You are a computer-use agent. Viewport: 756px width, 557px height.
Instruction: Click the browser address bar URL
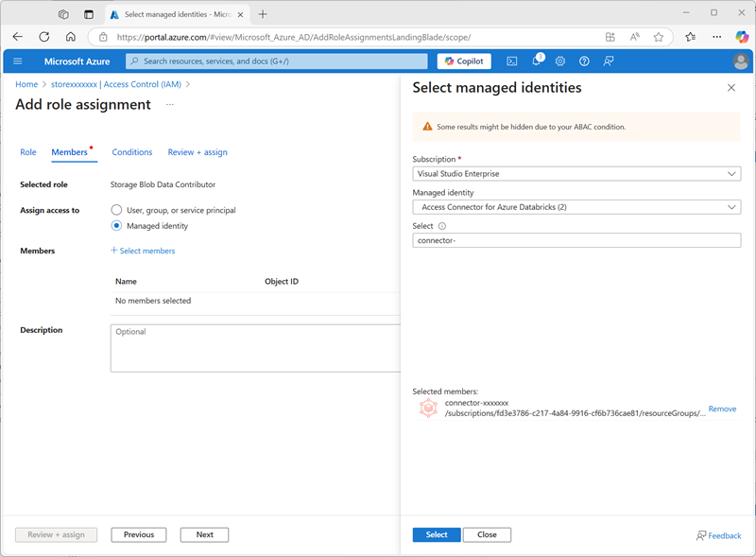(294, 37)
